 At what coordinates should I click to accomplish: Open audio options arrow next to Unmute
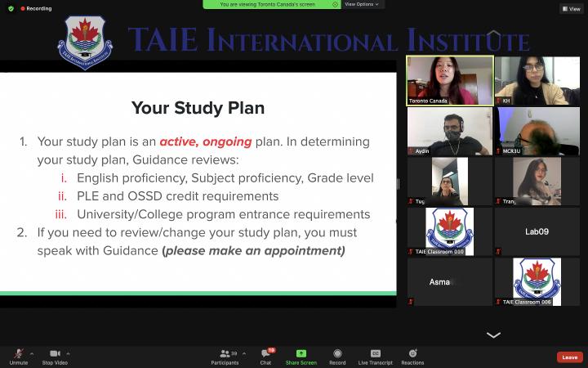(32, 353)
